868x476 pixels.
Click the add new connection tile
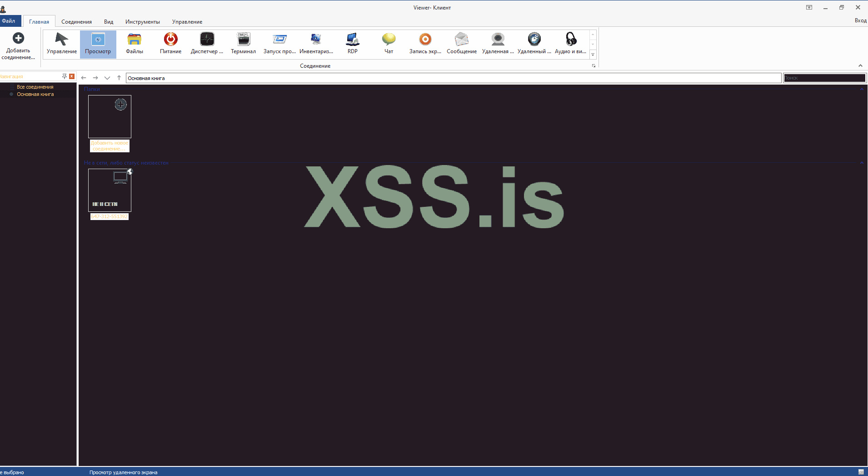110,123
